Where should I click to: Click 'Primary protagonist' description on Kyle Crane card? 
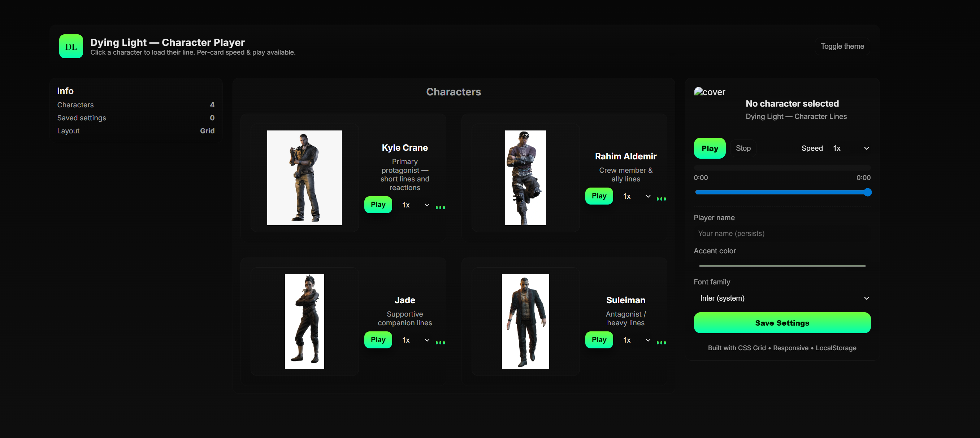[x=405, y=175]
